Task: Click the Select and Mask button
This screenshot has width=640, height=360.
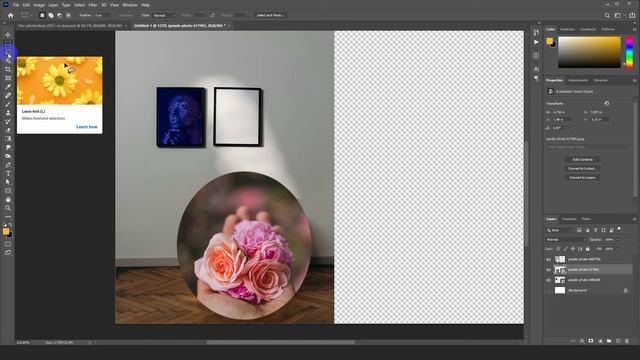Action: coord(271,15)
